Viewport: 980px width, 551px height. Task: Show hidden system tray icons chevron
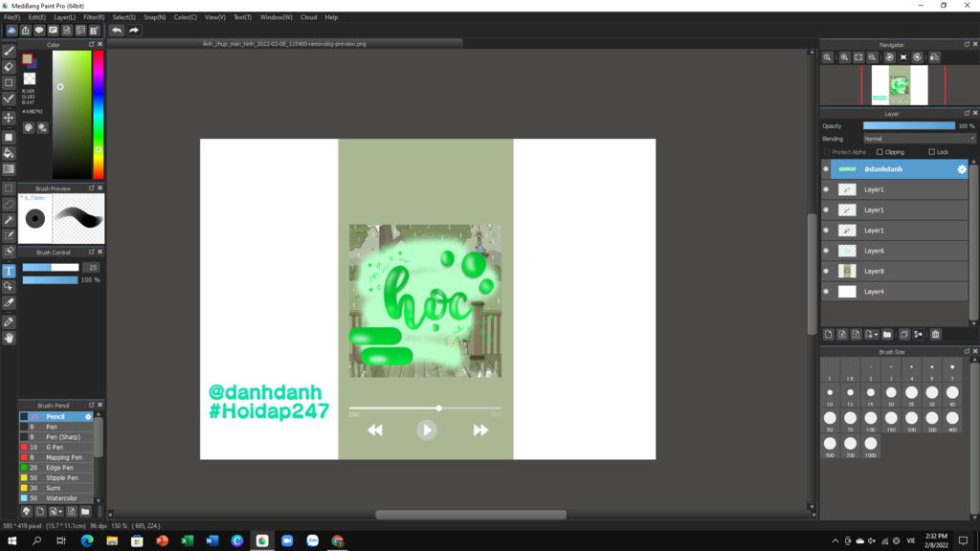[835, 541]
